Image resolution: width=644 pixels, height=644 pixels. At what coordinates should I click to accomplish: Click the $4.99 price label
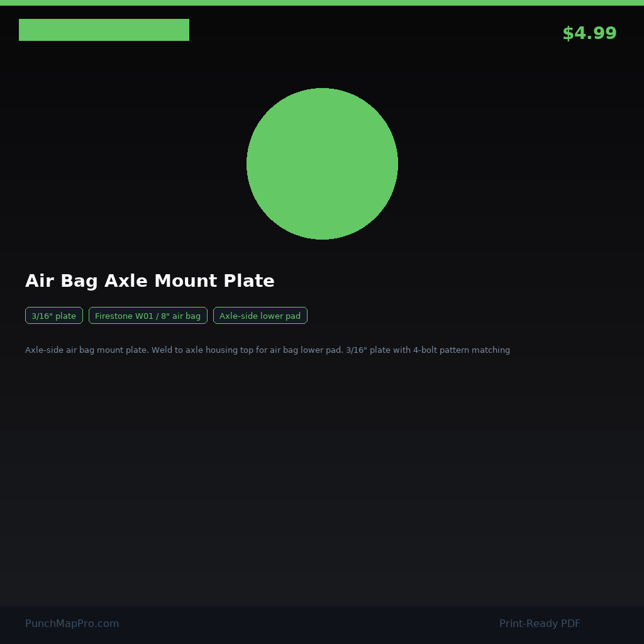(589, 33)
